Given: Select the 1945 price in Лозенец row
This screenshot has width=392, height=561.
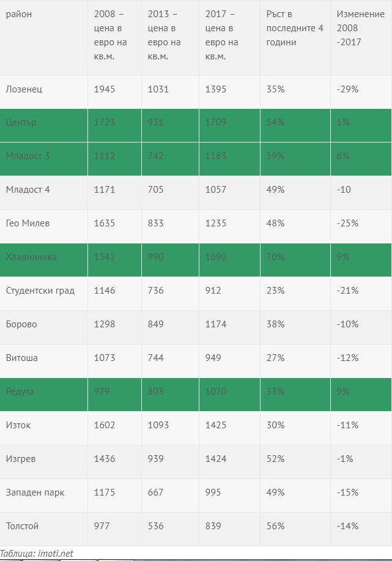Looking at the screenshot, I should 105,89.
